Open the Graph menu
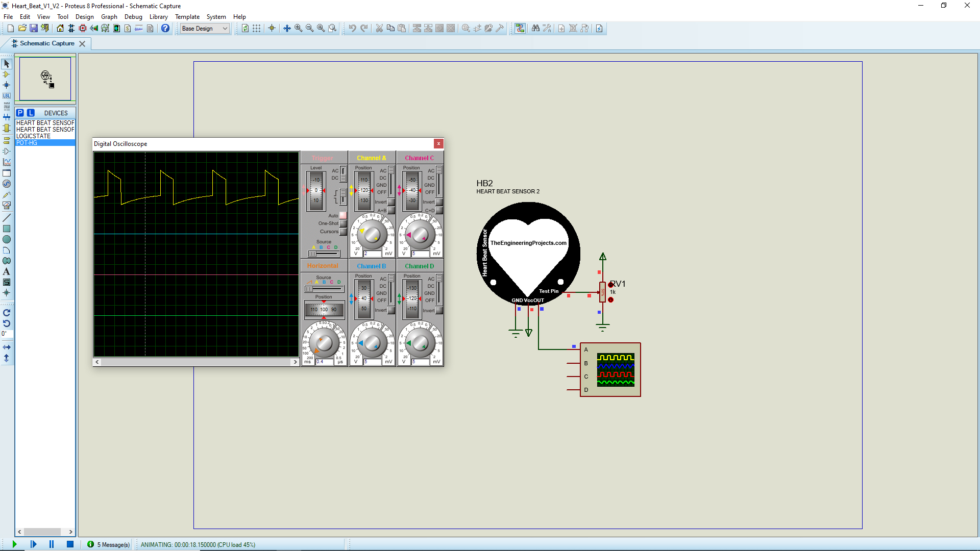 [x=109, y=17]
